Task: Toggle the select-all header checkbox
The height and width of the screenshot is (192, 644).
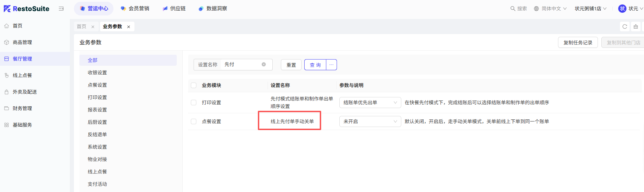Action: coord(194,85)
